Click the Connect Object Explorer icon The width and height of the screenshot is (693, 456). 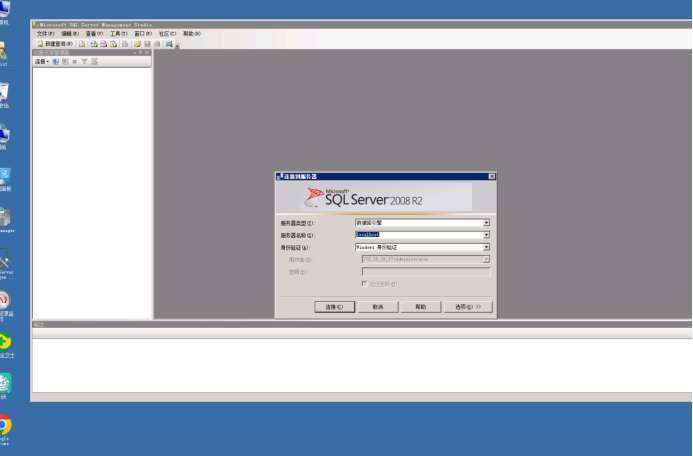point(56,61)
